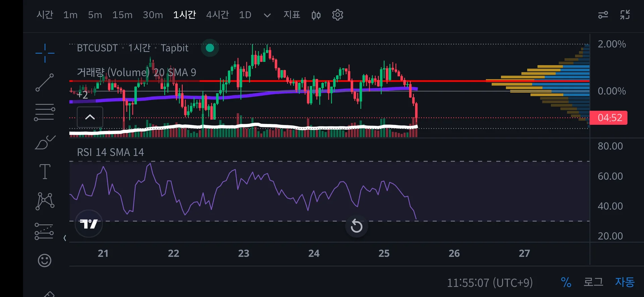Click the TradingView logo

tap(89, 224)
